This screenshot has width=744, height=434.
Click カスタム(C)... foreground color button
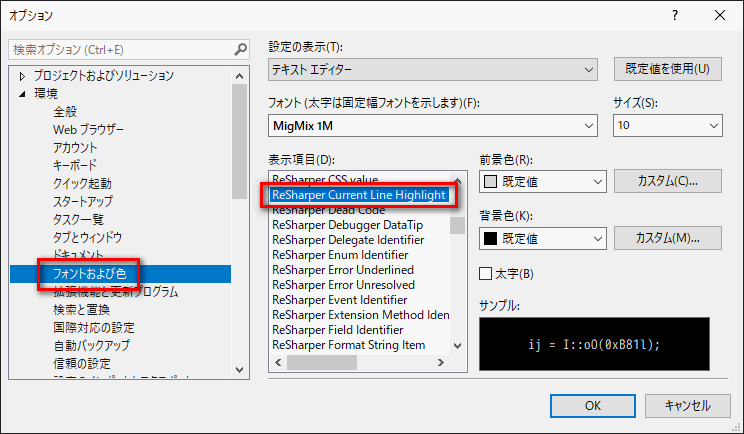click(668, 181)
